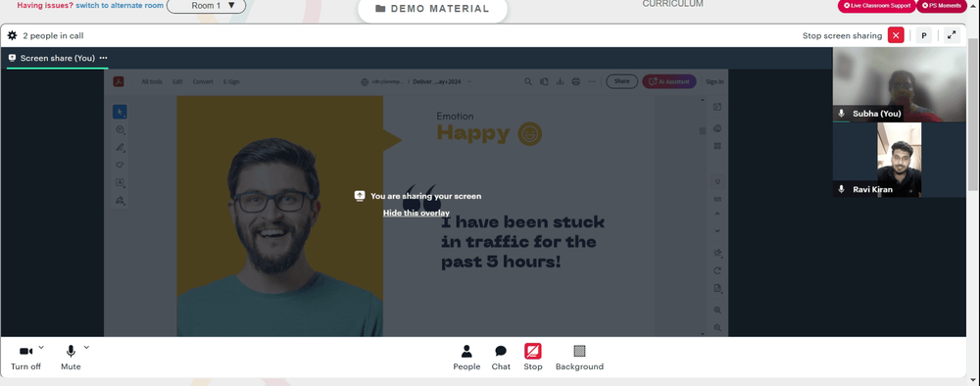The height and width of the screenshot is (386, 980).
Task: Click the current page number box
Action: 717,182
